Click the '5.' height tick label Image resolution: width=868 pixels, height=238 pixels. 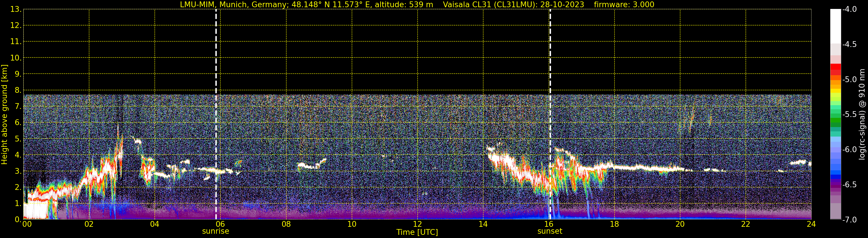[18, 139]
